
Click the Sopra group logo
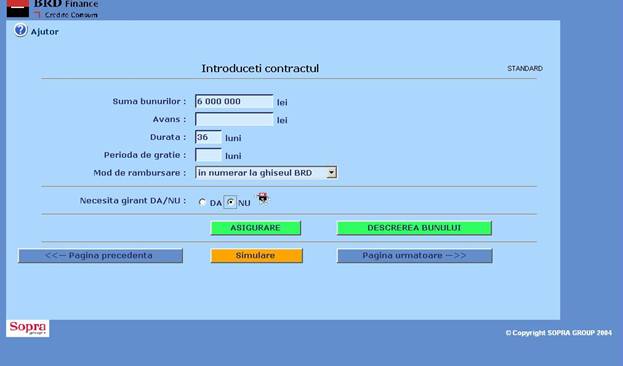(28, 328)
